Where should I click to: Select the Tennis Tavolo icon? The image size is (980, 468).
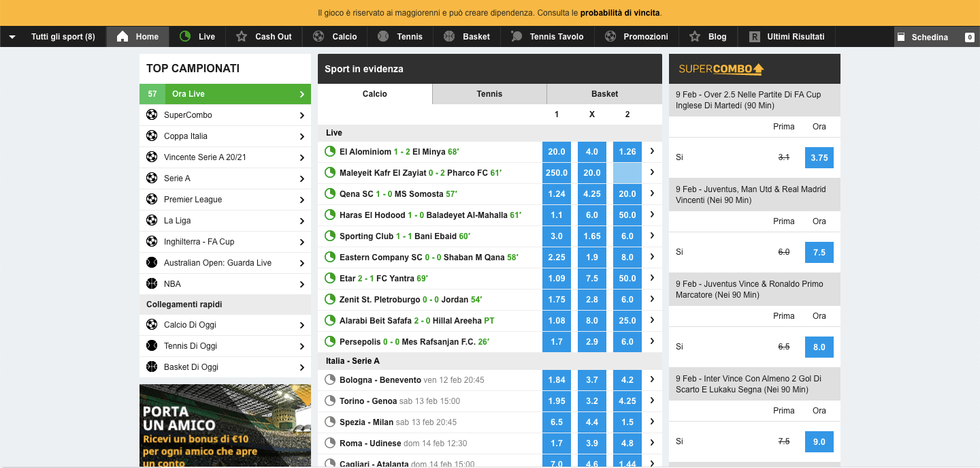coord(516,37)
